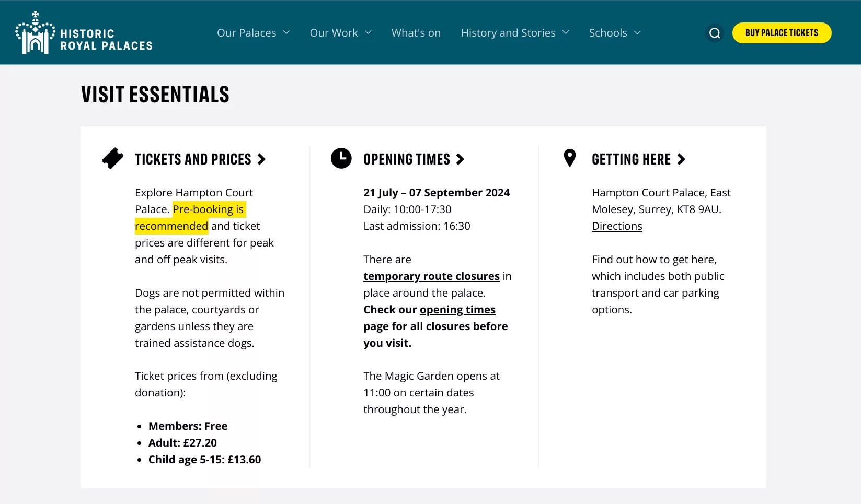
Task: Expand the Our Work dropdown chevron
Action: tap(368, 32)
